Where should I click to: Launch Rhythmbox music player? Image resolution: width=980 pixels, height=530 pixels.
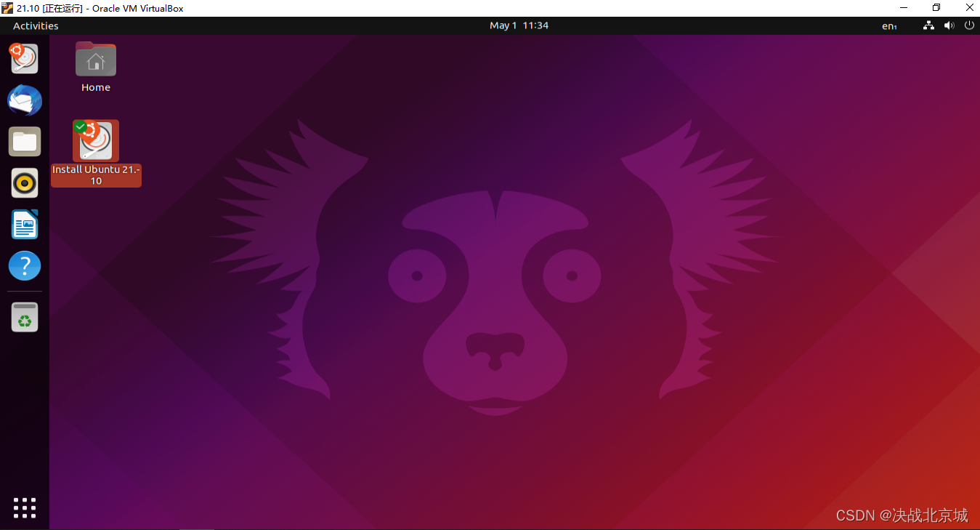(25, 183)
